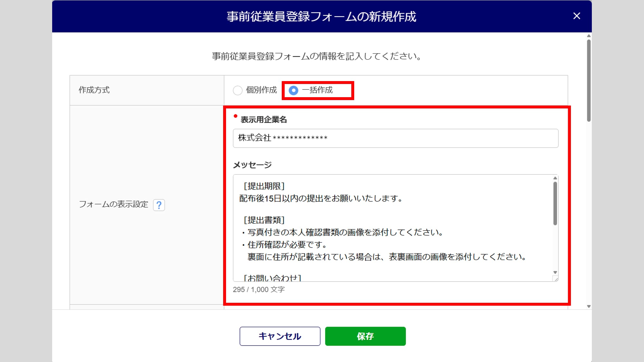Close the dialog with the X icon
This screenshot has width=644, height=362.
(x=576, y=16)
